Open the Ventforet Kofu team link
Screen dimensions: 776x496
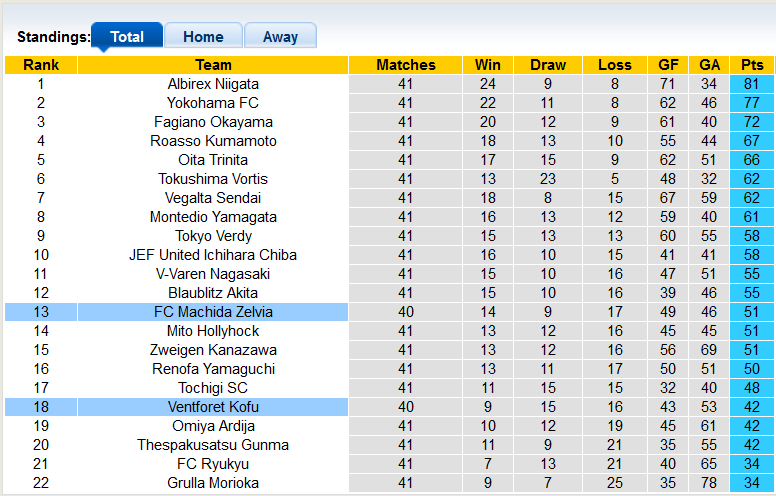pyautogui.click(x=213, y=407)
